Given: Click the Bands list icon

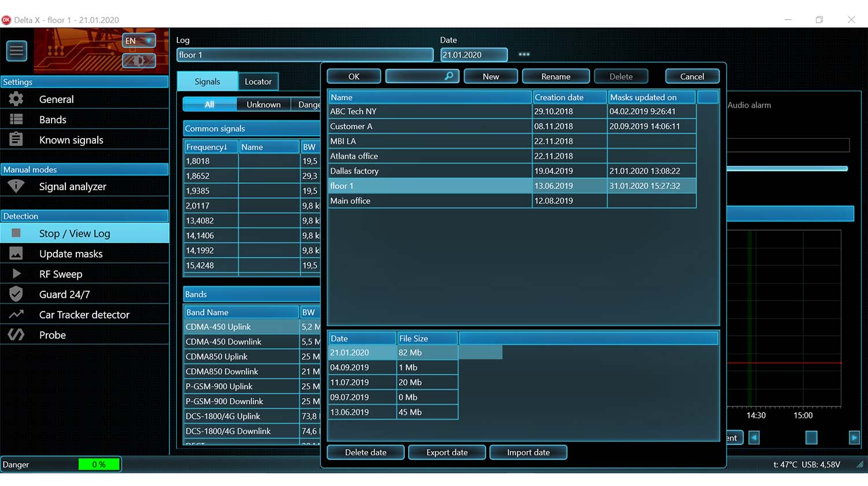Looking at the screenshot, I should [x=16, y=119].
